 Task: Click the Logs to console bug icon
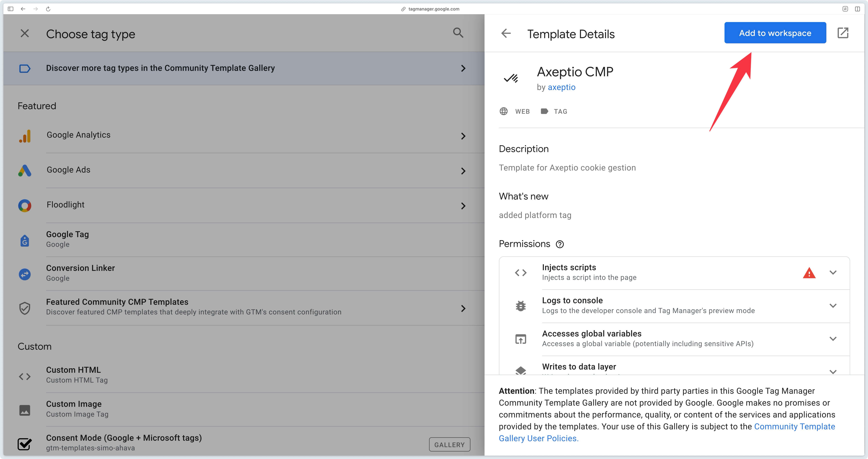pos(521,306)
